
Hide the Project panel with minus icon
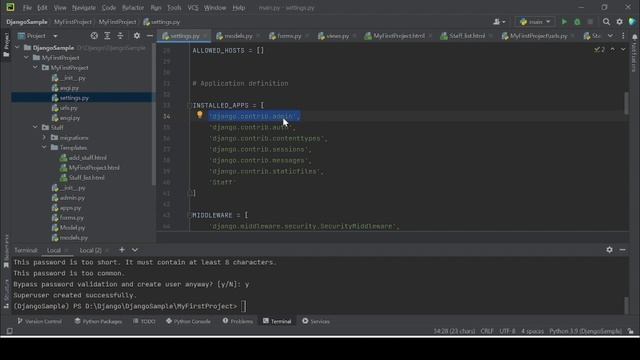point(150,36)
